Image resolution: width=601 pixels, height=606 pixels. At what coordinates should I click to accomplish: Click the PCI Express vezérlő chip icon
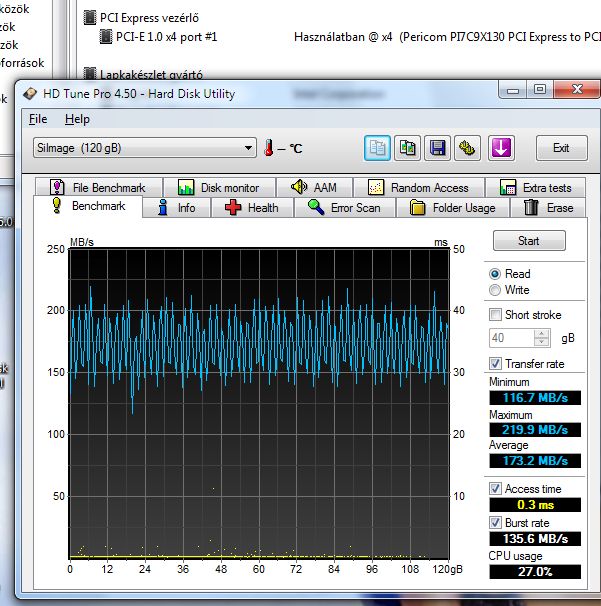(90, 18)
